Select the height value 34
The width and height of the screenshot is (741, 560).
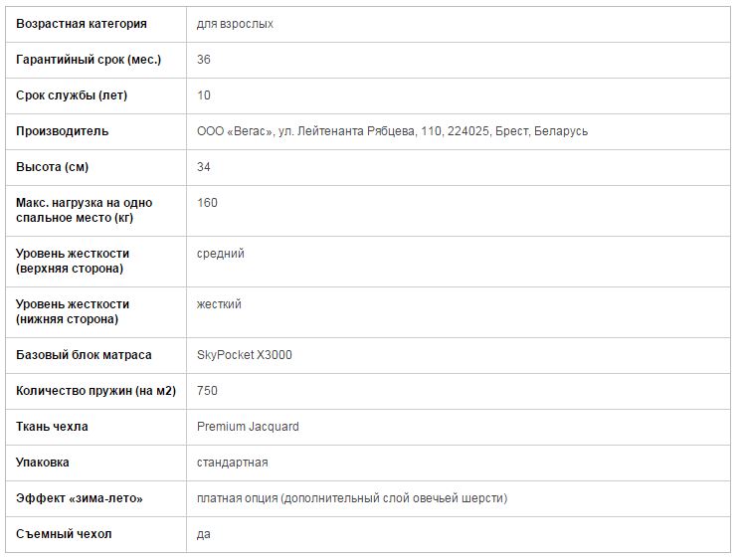(204, 167)
